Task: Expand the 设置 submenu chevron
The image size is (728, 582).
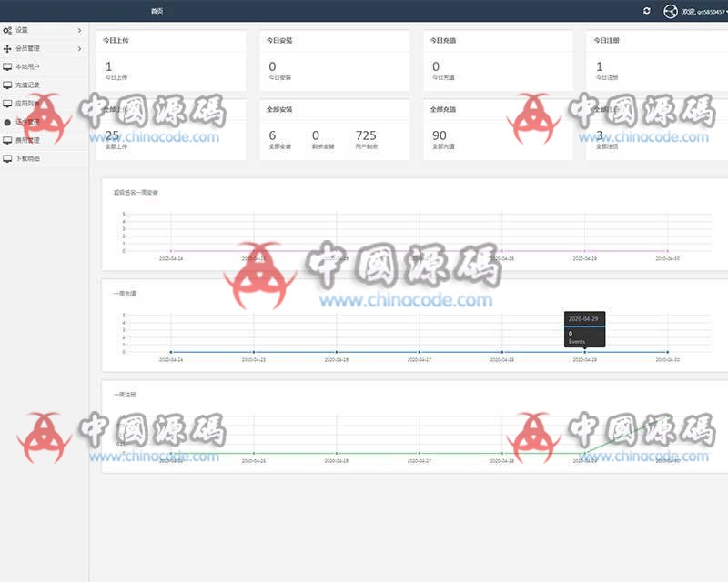Action: coord(80,31)
